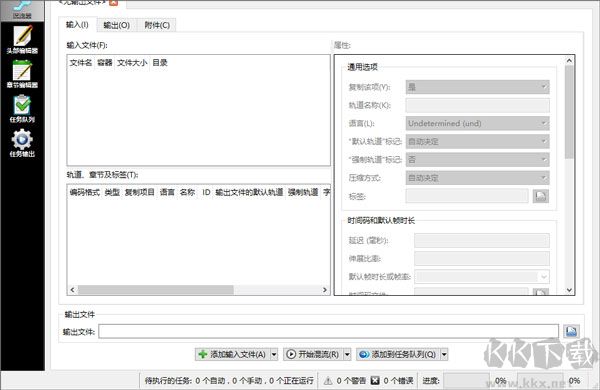Open the 混流器 (Merge) tool in the sidebar

(22, 10)
